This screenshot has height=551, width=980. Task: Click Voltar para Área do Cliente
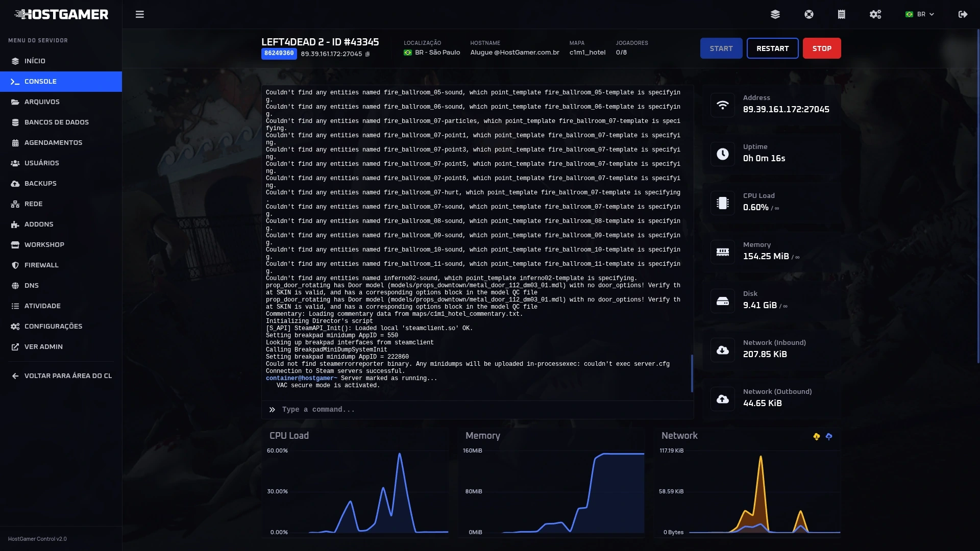pos(61,376)
